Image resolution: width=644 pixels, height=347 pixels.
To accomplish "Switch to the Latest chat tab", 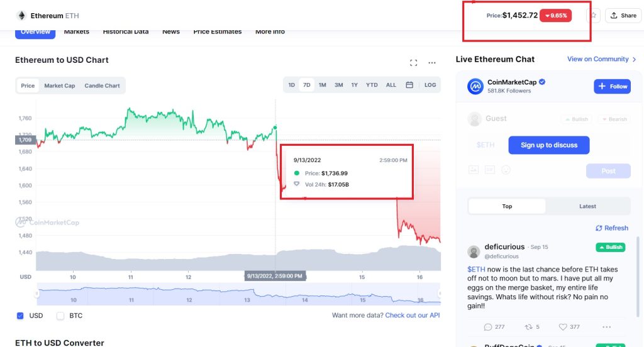I will click(x=587, y=206).
